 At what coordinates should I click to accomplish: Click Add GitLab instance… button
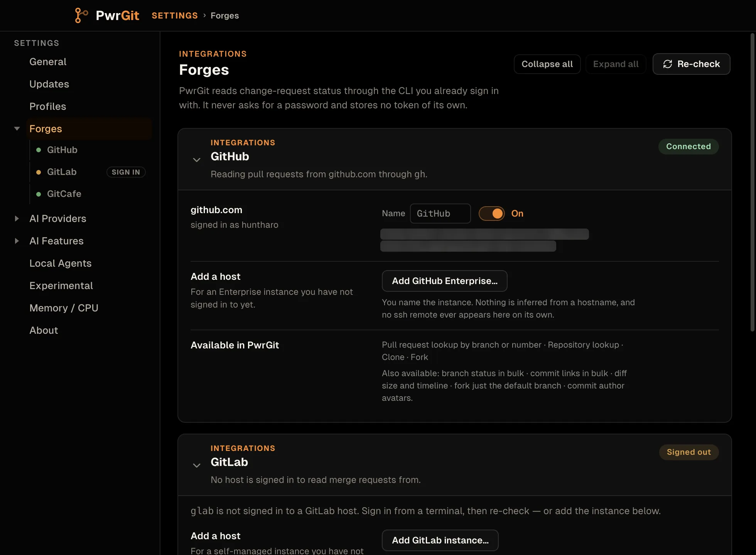(x=440, y=540)
